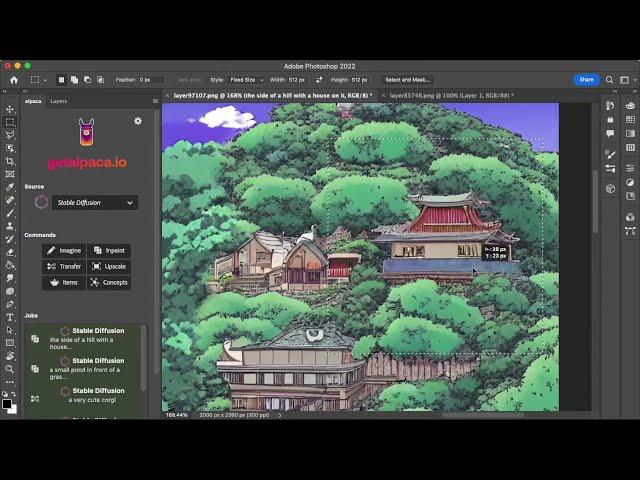Open the alpaca panel flyout menu
The height and width of the screenshot is (480, 640).
pos(156,101)
